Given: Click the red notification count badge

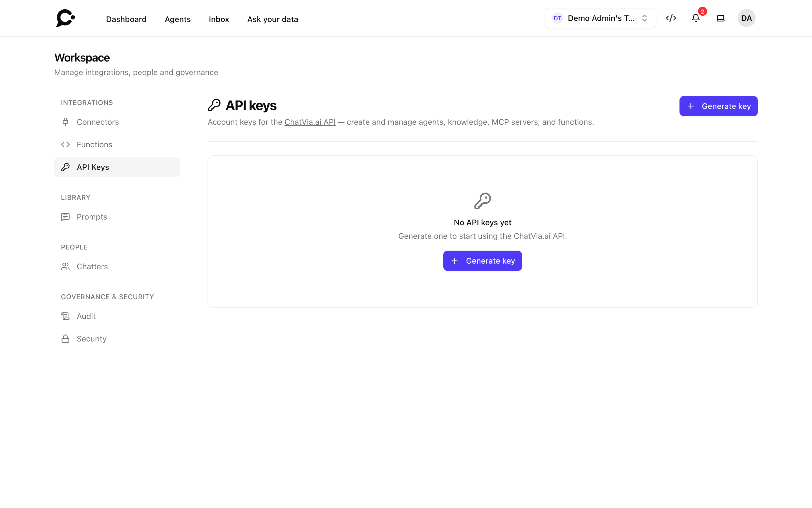Looking at the screenshot, I should click(702, 11).
